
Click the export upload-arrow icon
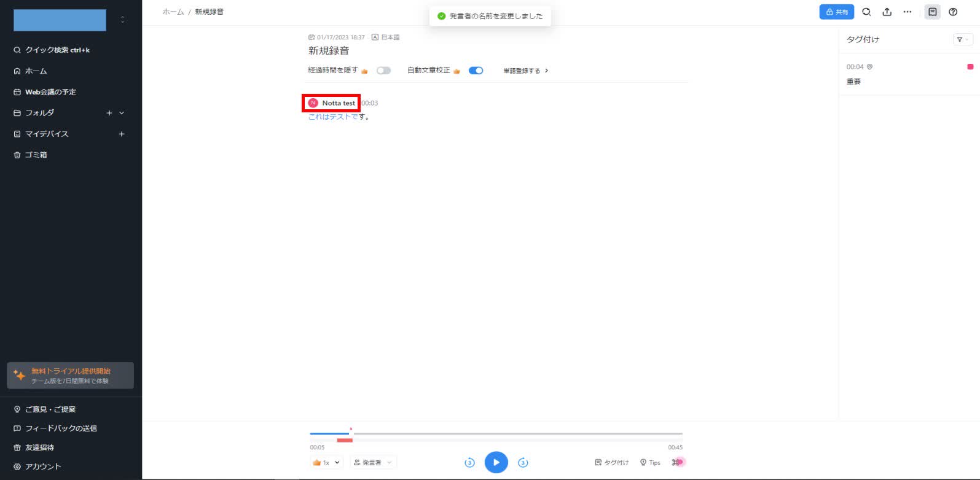(887, 12)
